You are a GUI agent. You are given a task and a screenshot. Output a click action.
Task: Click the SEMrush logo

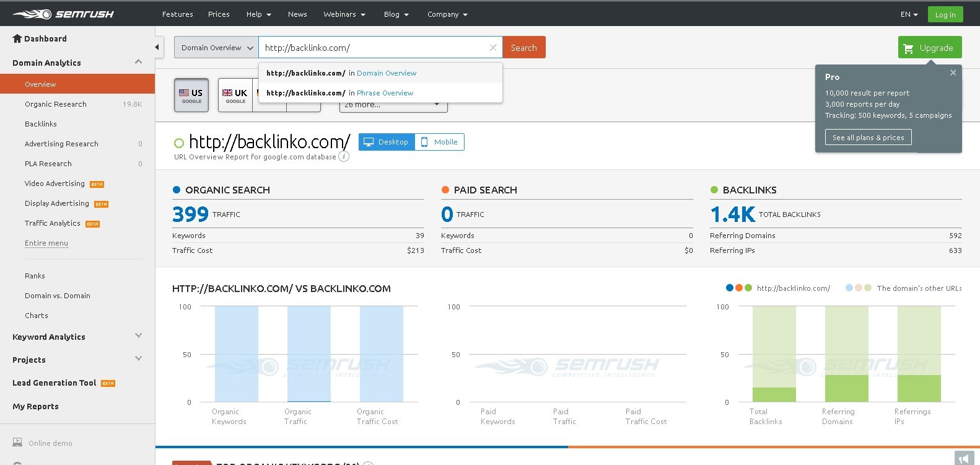(x=63, y=14)
